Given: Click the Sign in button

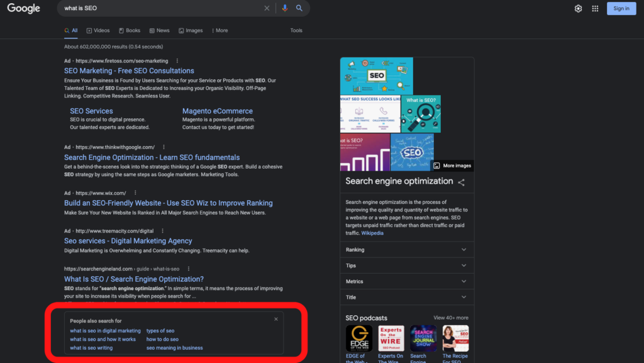Looking at the screenshot, I should tap(621, 8).
